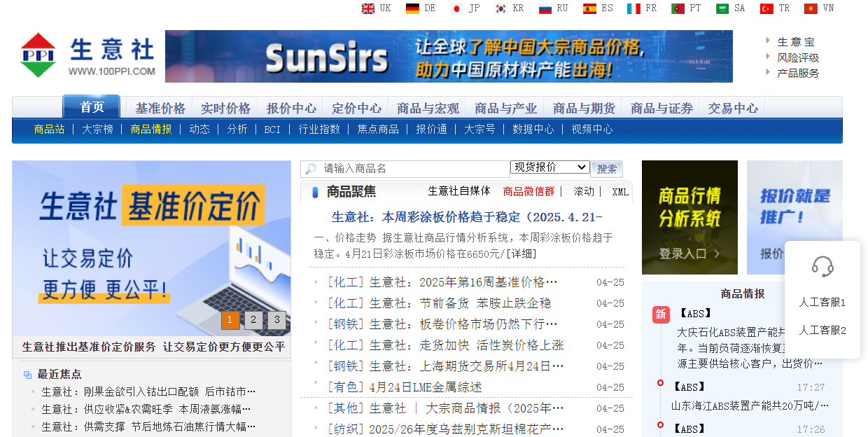Open the 商品与产业 tab

tap(505, 109)
